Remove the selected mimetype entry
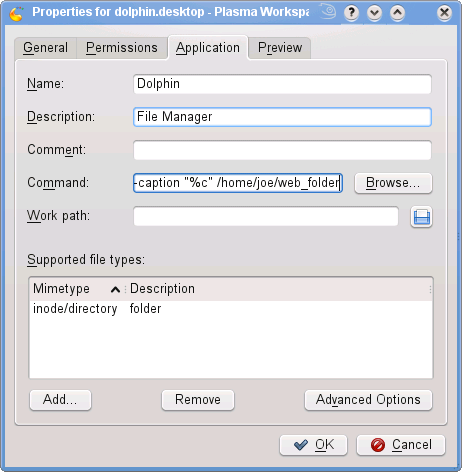This screenshot has width=462, height=472. pos(198,400)
